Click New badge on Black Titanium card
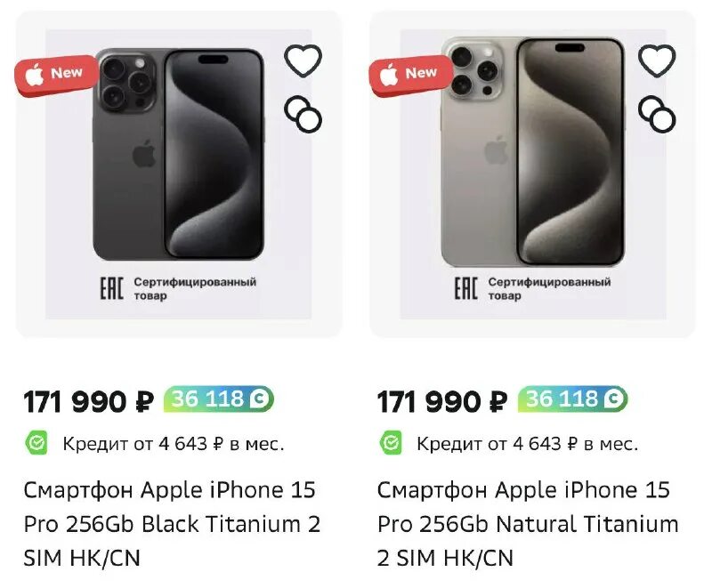The height and width of the screenshot is (588, 712). (53, 74)
